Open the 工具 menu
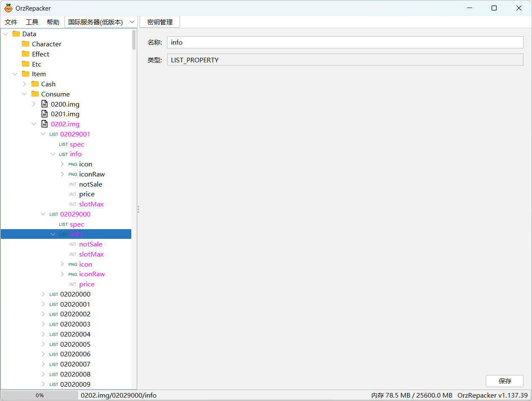Image resolution: width=532 pixels, height=401 pixels. (x=32, y=22)
